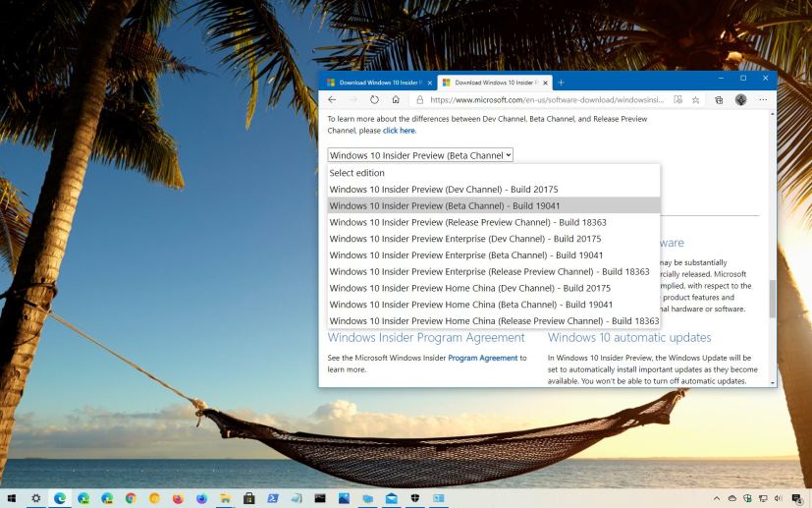Viewport: 812px width, 508px height.
Task: Open network icon in system tray
Action: tap(763, 499)
